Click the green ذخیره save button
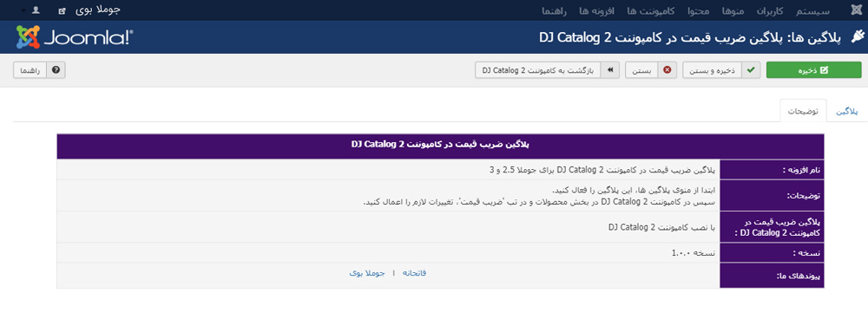Viewport: 868px width, 319px height. point(814,70)
